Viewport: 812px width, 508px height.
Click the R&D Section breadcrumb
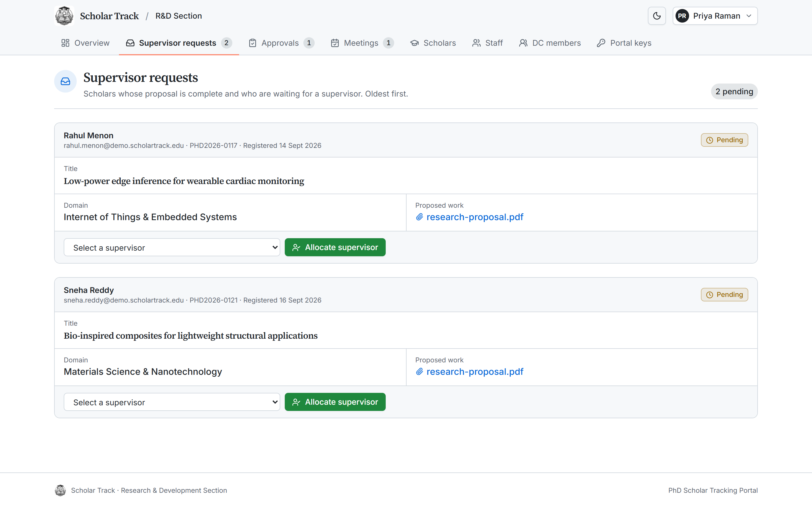point(178,16)
